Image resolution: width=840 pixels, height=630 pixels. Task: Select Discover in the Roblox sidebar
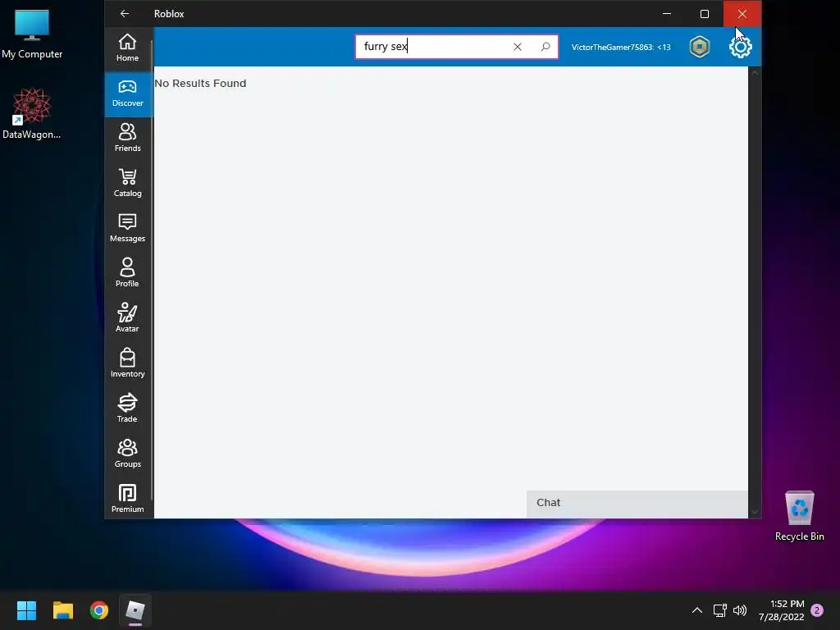(127, 94)
